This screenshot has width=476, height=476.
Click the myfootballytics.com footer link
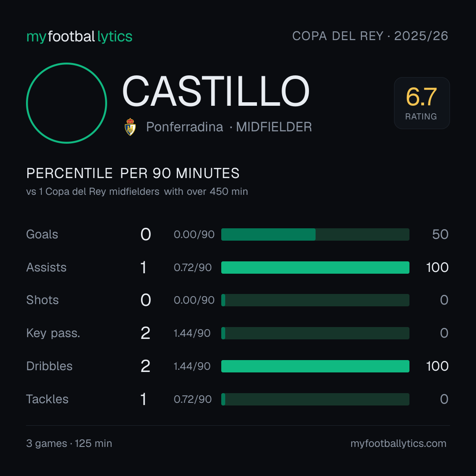pyautogui.click(x=398, y=443)
